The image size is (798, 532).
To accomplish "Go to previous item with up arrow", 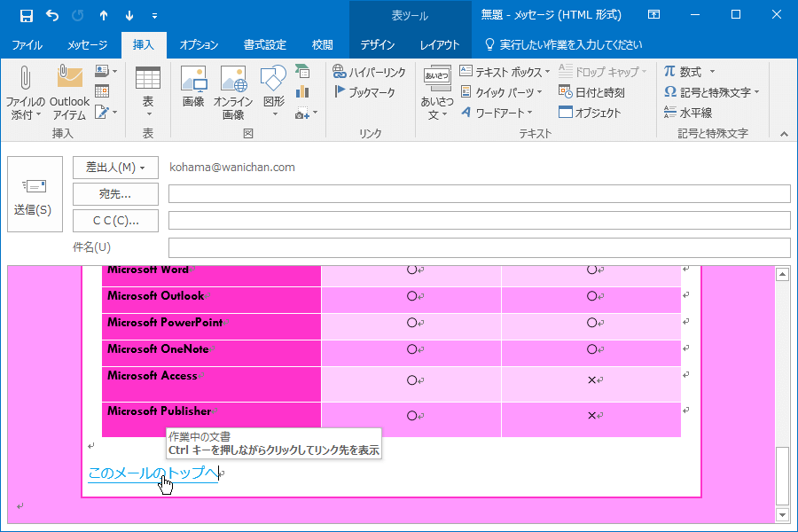I will pyautogui.click(x=104, y=15).
